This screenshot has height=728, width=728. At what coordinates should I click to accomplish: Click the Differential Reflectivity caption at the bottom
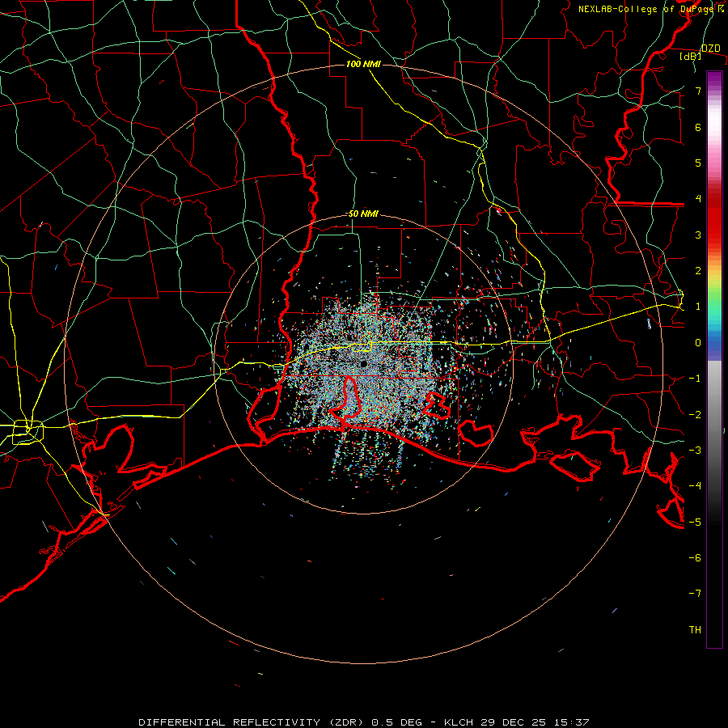pyautogui.click(x=363, y=722)
